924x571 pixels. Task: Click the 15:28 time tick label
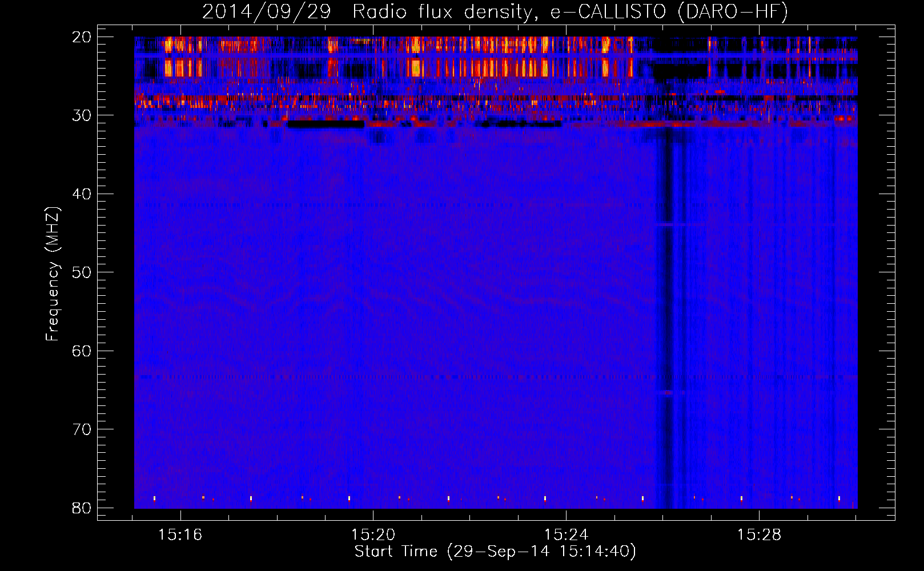click(759, 535)
